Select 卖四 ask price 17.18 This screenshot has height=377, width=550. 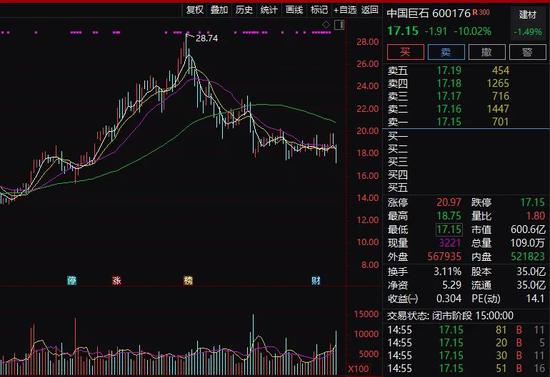tap(449, 83)
